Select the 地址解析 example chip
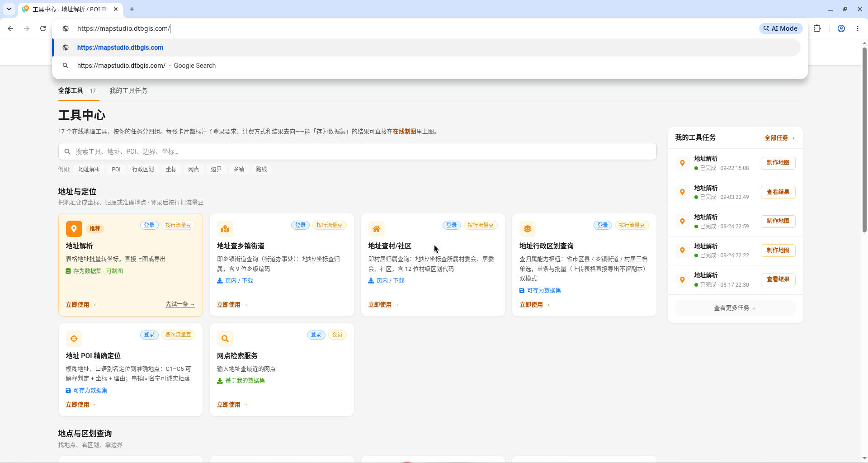 [89, 169]
